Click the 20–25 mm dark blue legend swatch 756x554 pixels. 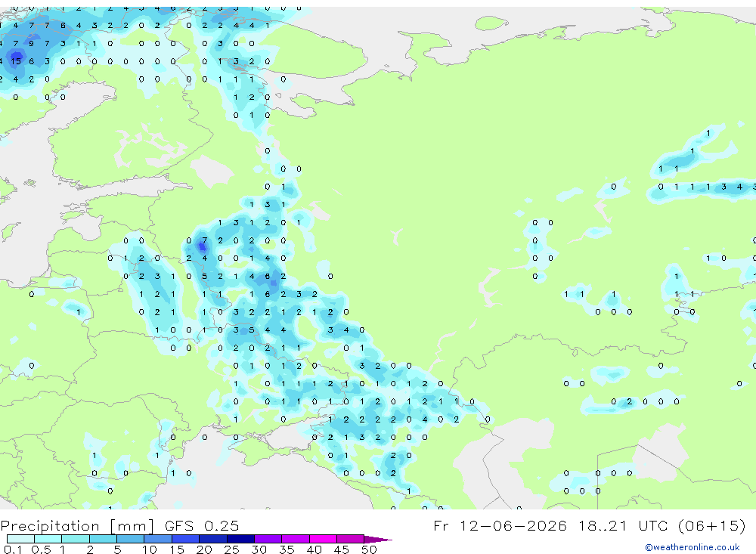point(212,539)
